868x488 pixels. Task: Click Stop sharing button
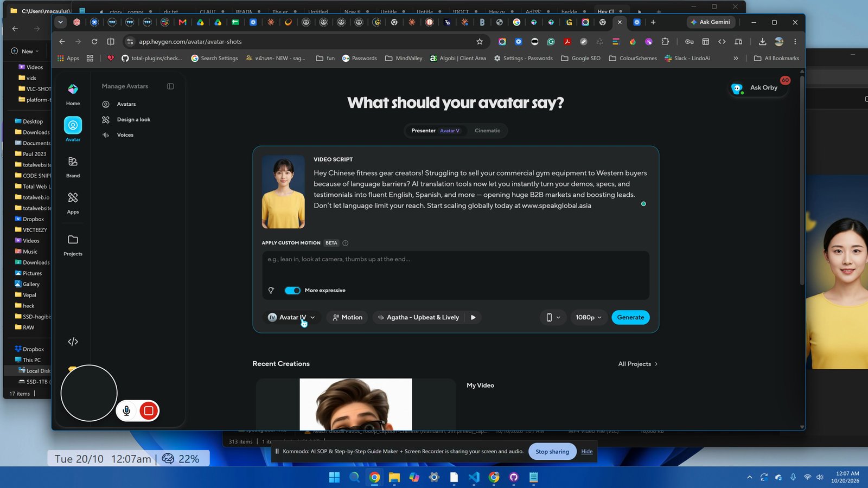(552, 452)
